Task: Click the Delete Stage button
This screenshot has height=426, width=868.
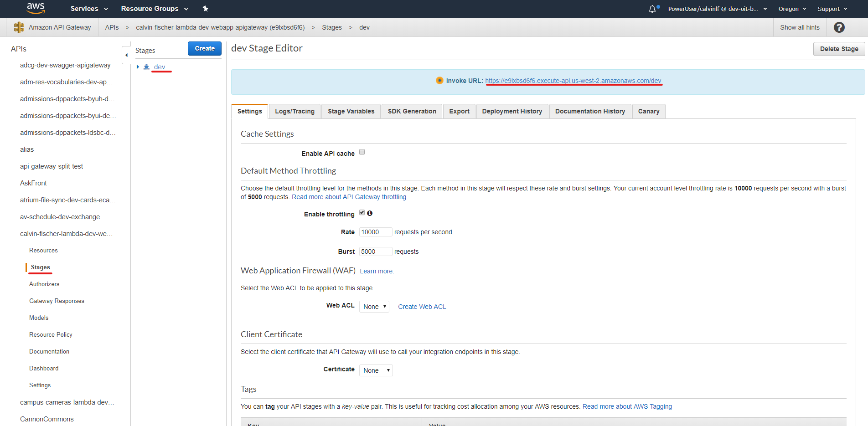Action: pos(839,49)
